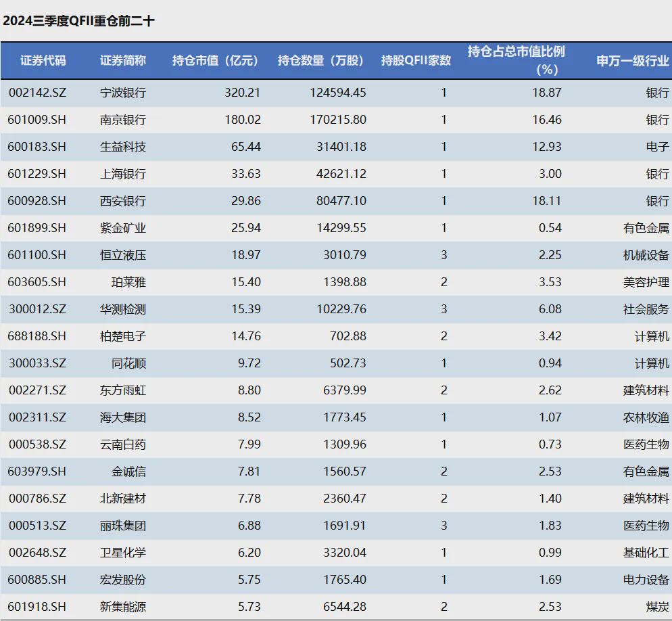Click the quantity 6544.28
672x621 pixels.
pyautogui.click(x=345, y=606)
